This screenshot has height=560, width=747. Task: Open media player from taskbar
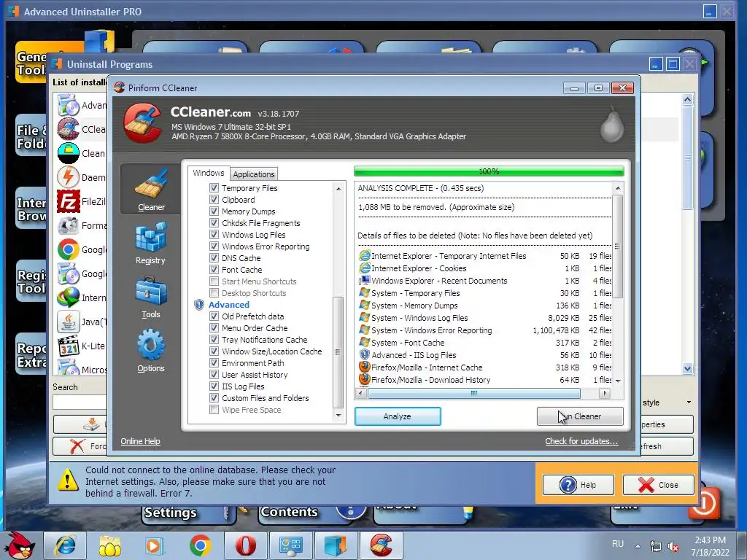pyautogui.click(x=155, y=545)
